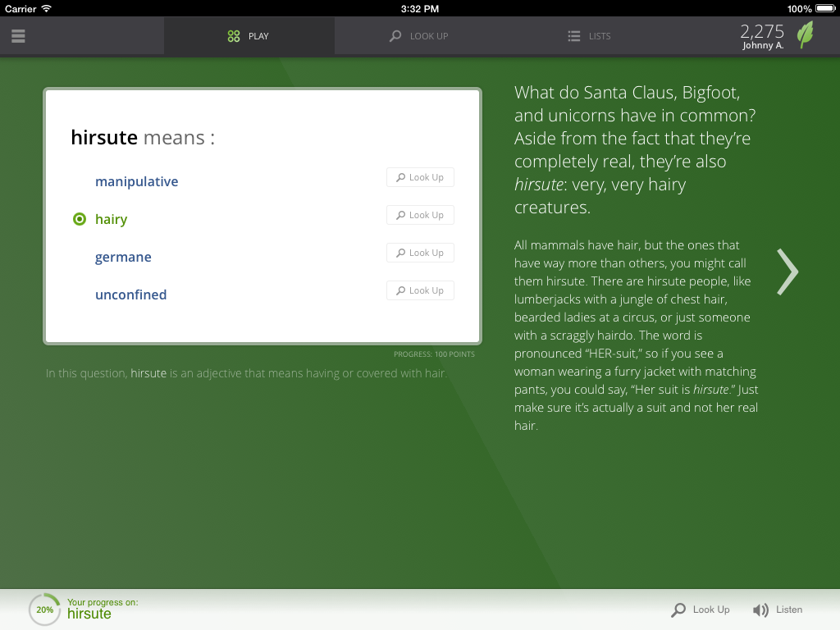
Task: Choose the answer germane
Action: click(x=123, y=257)
